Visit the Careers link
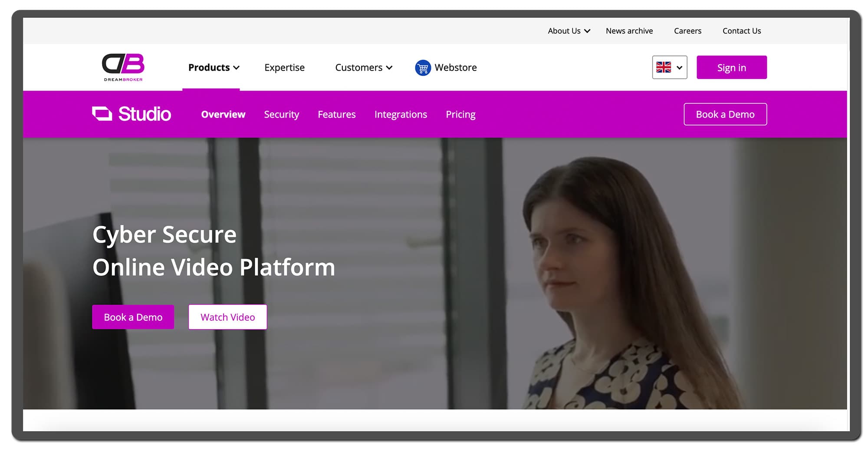The width and height of the screenshot is (868, 452). point(687,31)
